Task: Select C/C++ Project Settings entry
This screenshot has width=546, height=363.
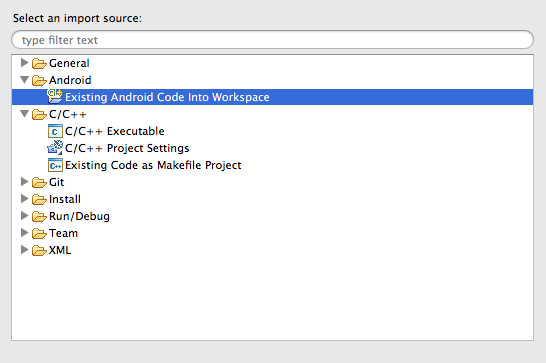Action: (x=127, y=148)
